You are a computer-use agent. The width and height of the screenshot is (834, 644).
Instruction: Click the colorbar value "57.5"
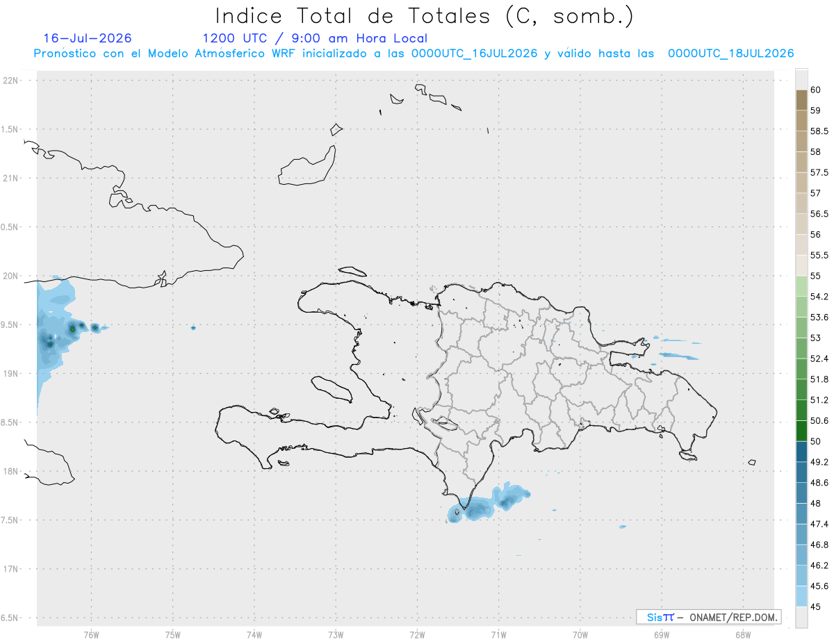(819, 172)
